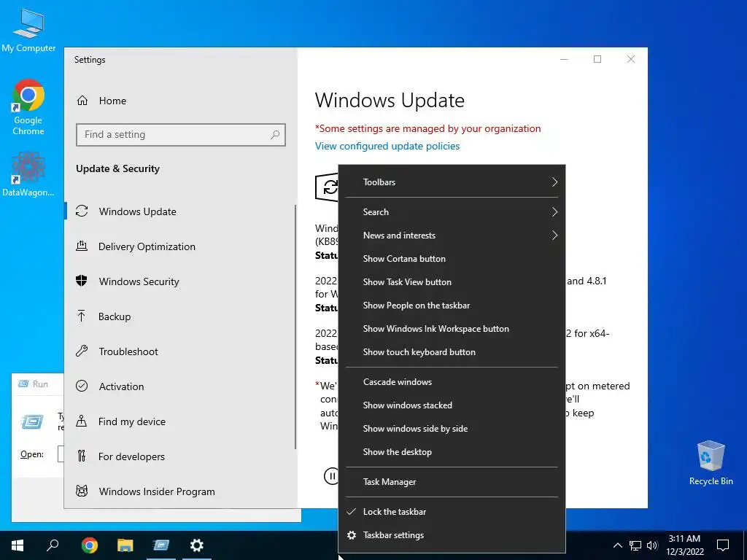Open the Home icon in Settings sidebar
Viewport: 747px width, 560px height.
pyautogui.click(x=82, y=101)
